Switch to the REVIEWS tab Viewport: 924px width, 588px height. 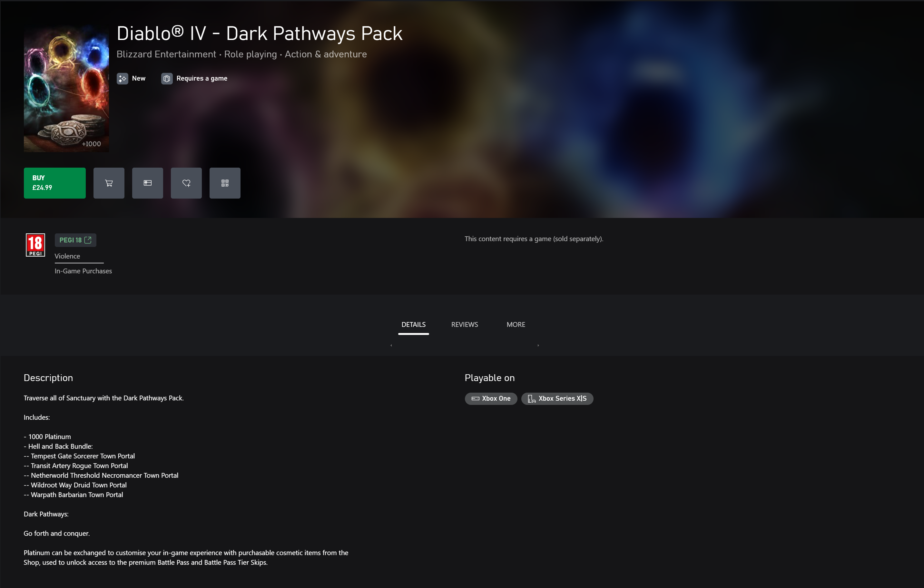tap(464, 325)
